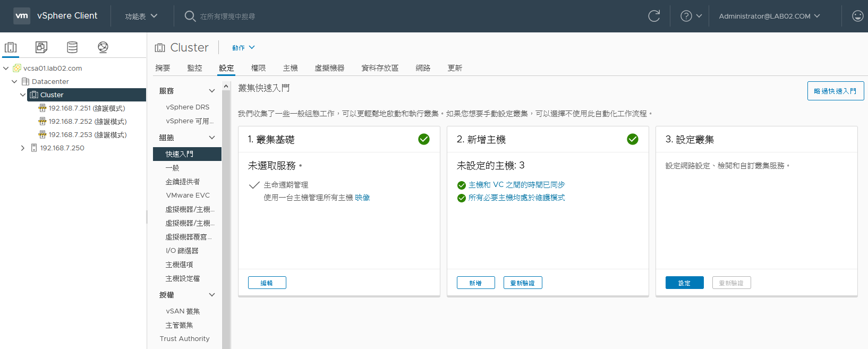Switch to the 更新 tab

(x=455, y=68)
